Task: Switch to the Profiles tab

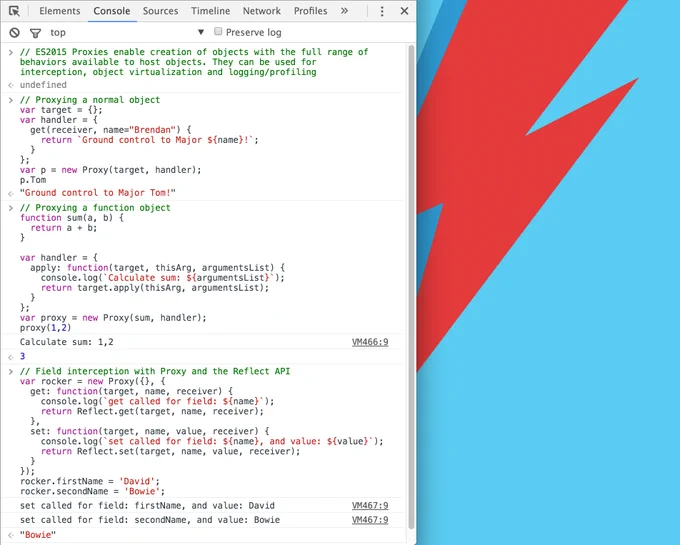Action: [311, 11]
